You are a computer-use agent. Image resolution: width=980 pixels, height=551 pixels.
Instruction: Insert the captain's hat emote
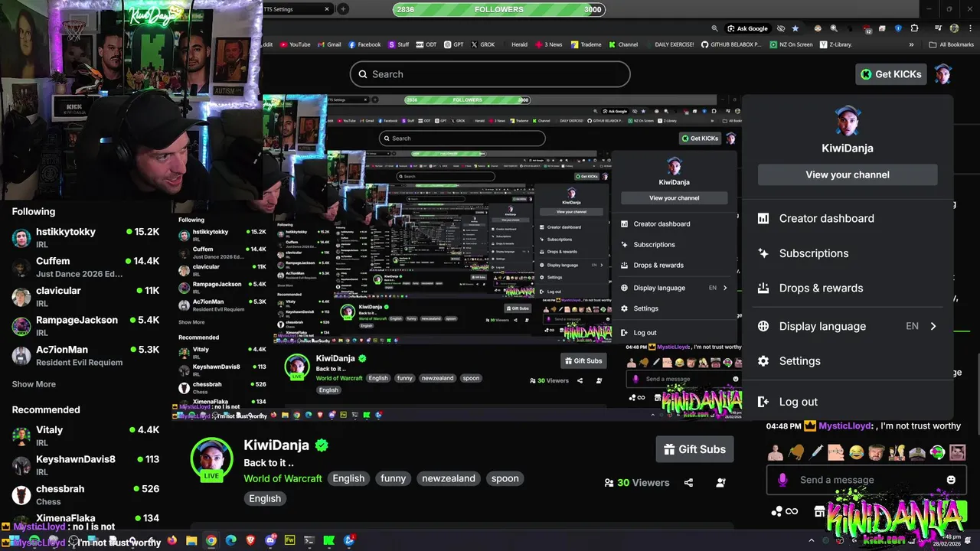pos(917,452)
